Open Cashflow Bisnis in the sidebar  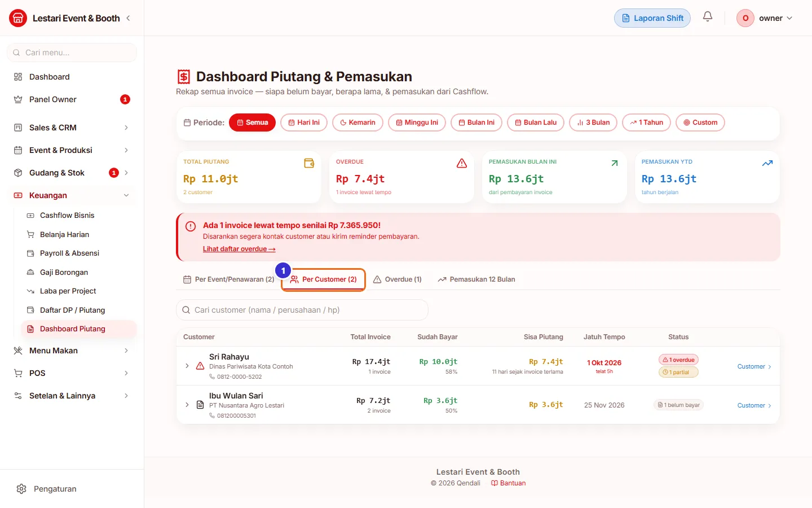pyautogui.click(x=79, y=216)
